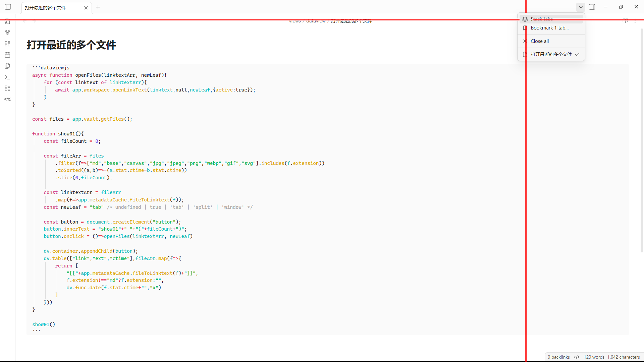Viewport: 644px width, 362px height.
Task: Add a new tab with plus
Action: (x=98, y=7)
